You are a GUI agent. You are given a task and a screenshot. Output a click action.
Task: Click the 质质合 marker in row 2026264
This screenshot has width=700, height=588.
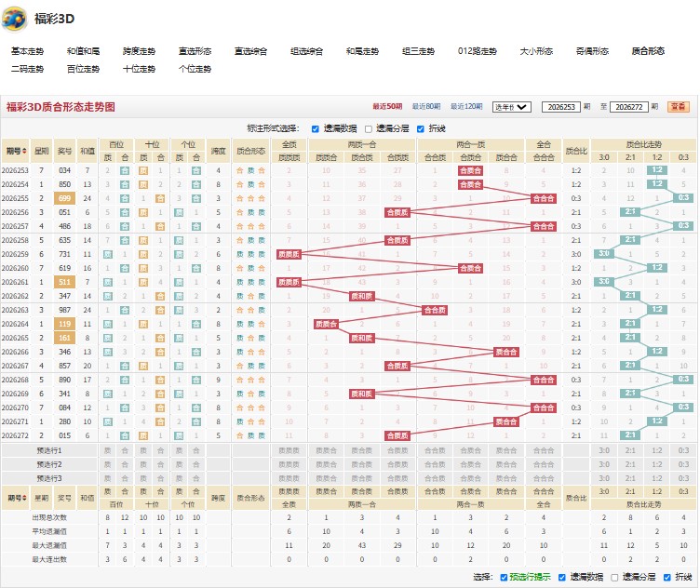[327, 325]
